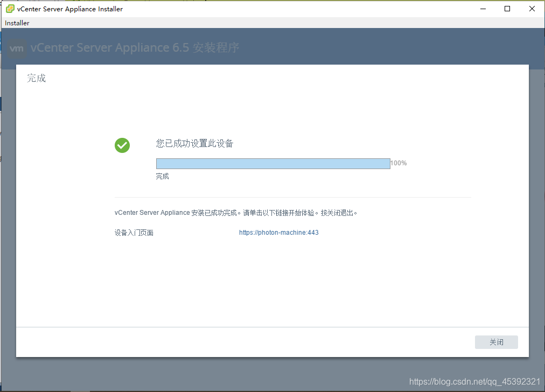The width and height of the screenshot is (545, 392).
Task: Click the 100% progress value
Action: pos(399,163)
